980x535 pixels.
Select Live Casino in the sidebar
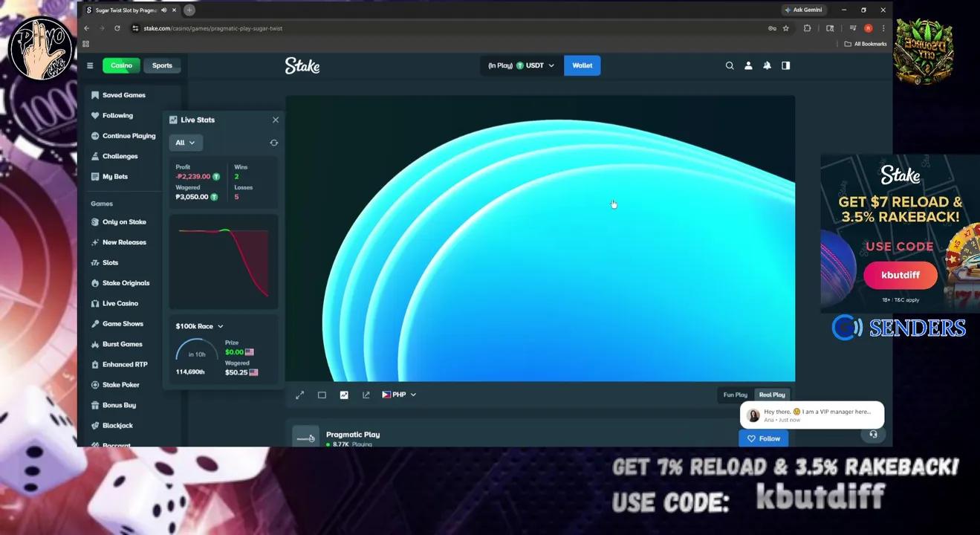point(119,303)
